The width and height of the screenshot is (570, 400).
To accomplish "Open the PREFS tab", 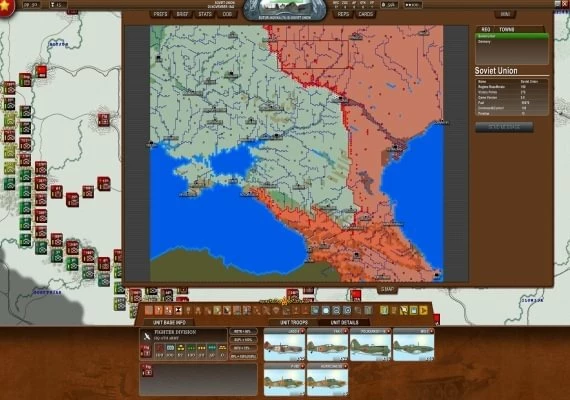I will [160, 14].
